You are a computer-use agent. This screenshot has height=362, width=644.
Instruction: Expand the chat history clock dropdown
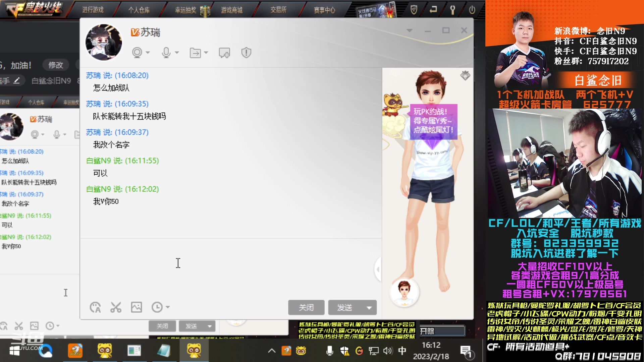[167, 307]
